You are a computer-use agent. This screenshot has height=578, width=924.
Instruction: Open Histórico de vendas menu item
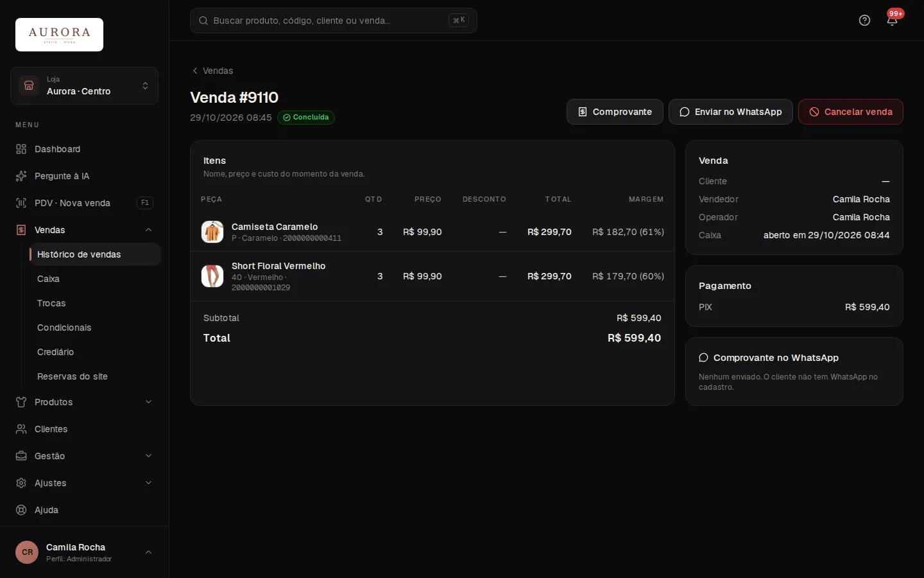pyautogui.click(x=95, y=254)
